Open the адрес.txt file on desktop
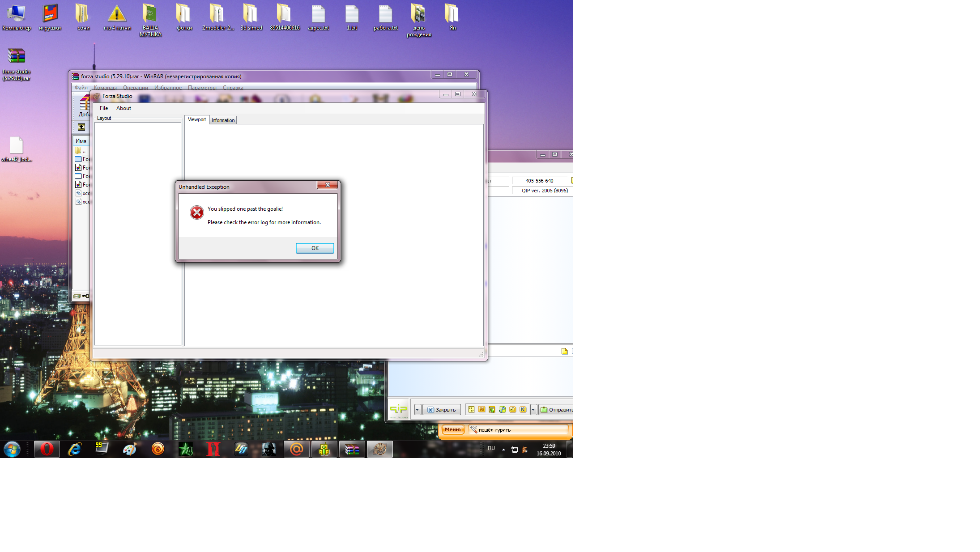The image size is (980, 552). [318, 18]
